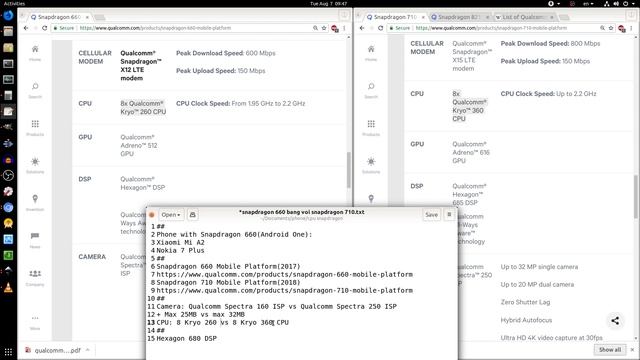Open the accessibility menu in the top bar
The height and width of the screenshot is (360, 640).
(553, 4)
